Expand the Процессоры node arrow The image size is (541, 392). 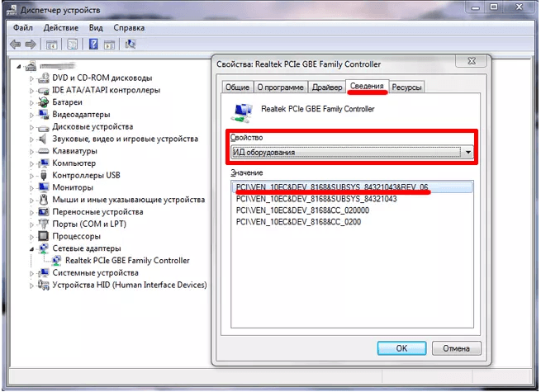[31, 237]
